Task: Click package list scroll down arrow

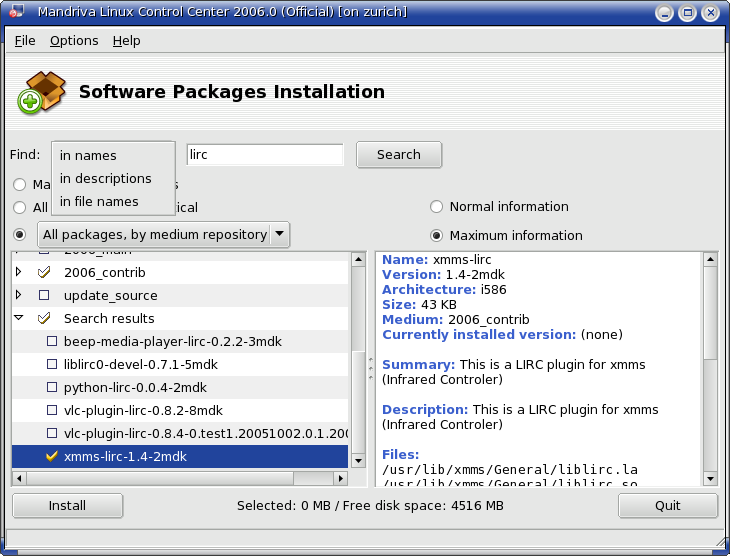Action: coord(358,461)
